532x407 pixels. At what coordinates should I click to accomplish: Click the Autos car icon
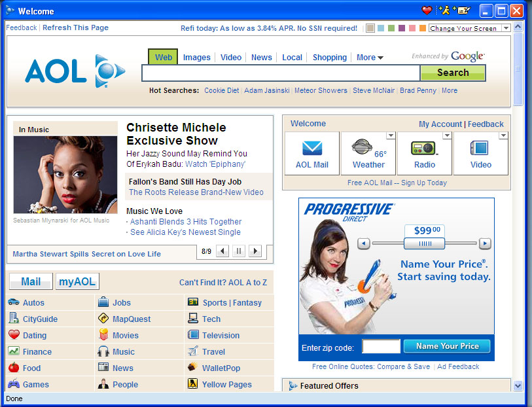pyautogui.click(x=14, y=302)
